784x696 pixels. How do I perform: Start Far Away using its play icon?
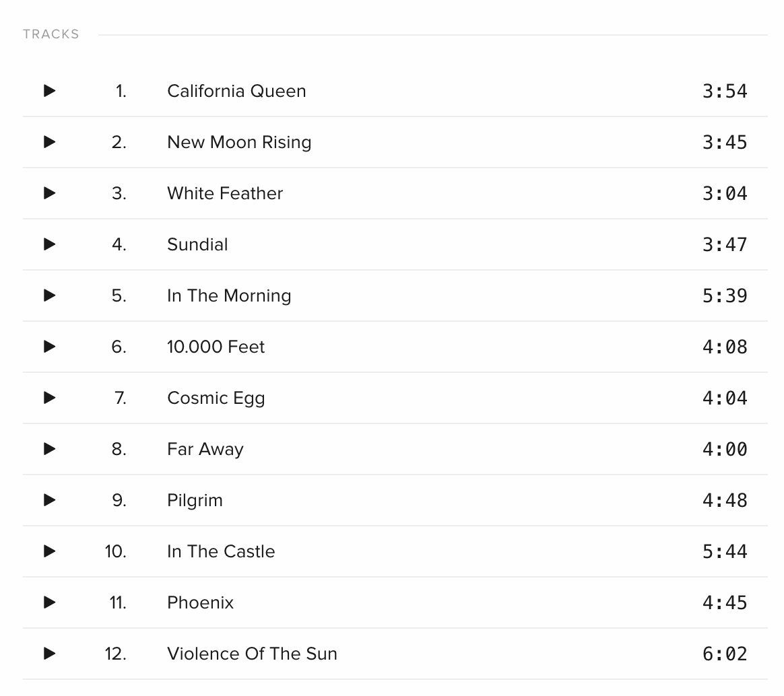point(49,449)
